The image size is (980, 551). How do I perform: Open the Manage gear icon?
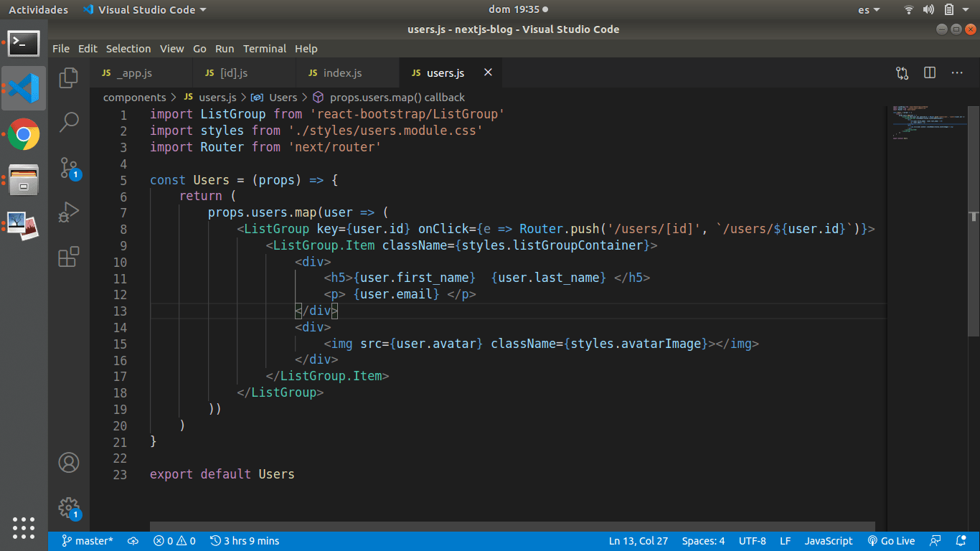click(69, 507)
